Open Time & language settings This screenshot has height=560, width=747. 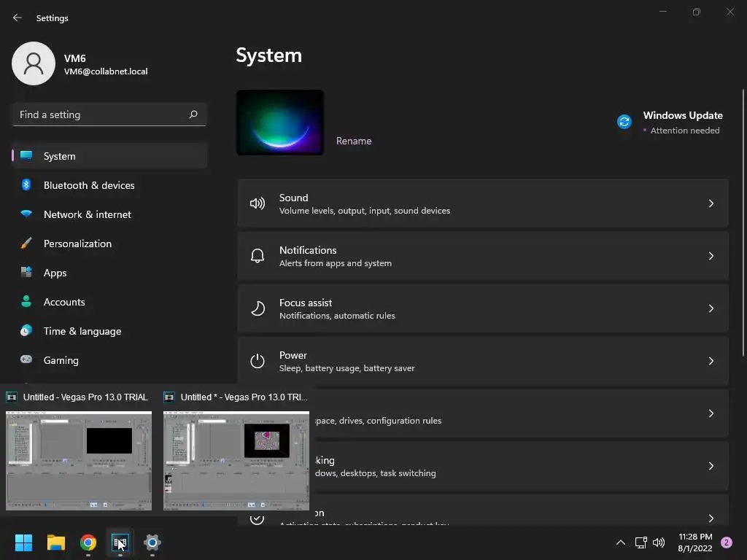109,331
